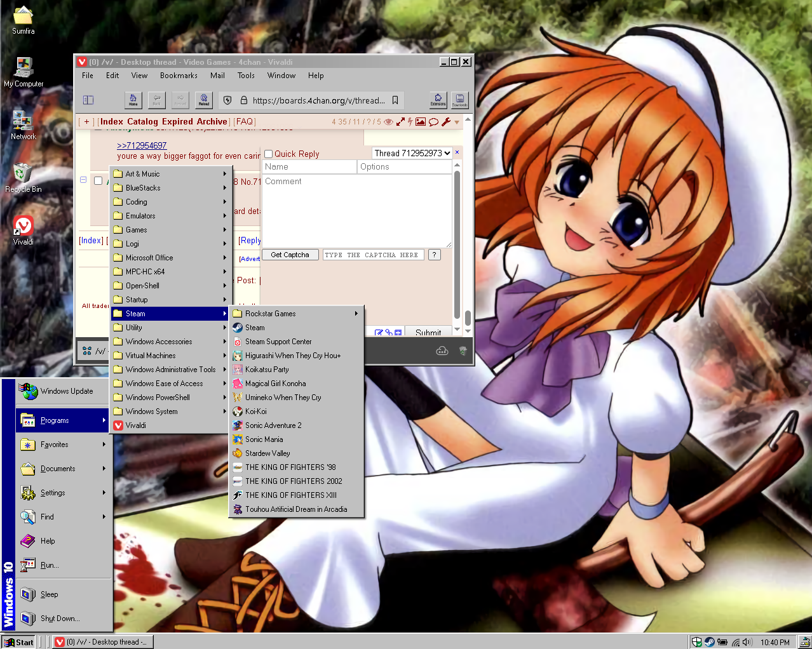The image size is (812, 649).
Task: Expand the Emulators program folder
Action: tap(170, 216)
